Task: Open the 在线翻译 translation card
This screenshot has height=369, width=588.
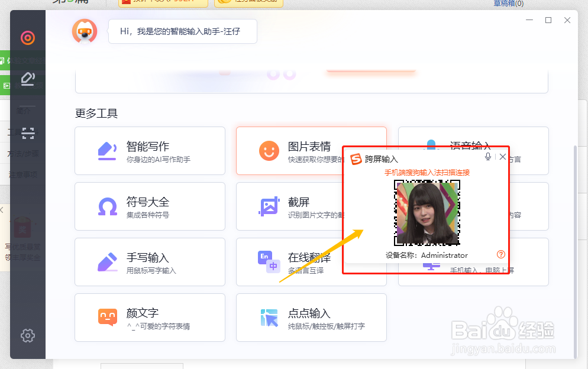Action: 311,262
